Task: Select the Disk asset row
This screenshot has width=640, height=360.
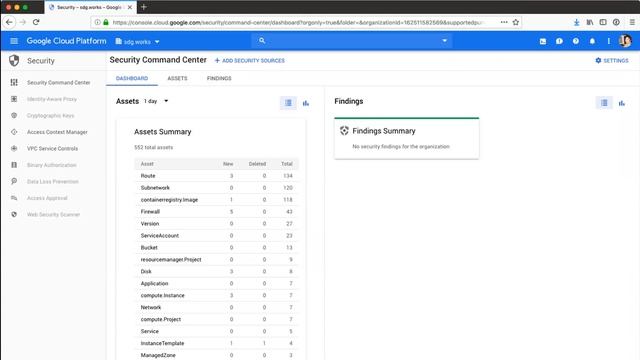Action: tap(216, 271)
